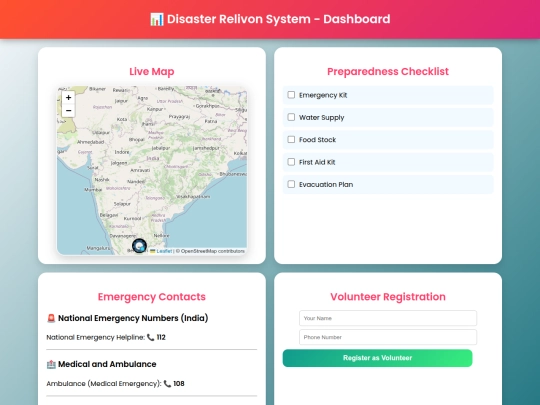Screen dimensions: 540x405
Task: Tick the First Aid Kit checkbox
Action: 291,162
